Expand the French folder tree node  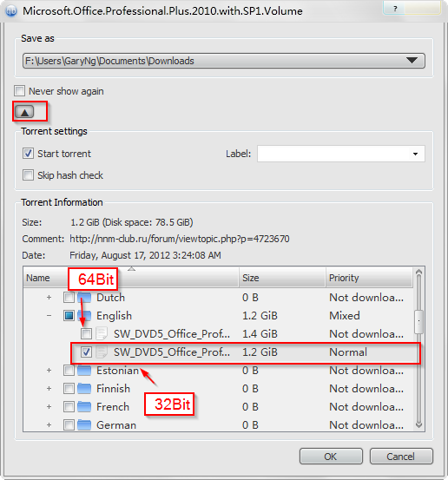(x=49, y=407)
